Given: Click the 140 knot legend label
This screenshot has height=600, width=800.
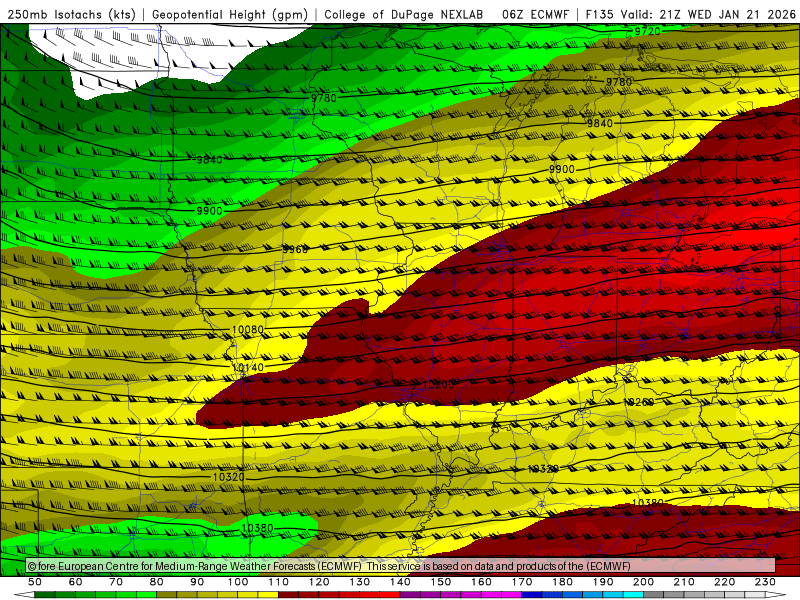Looking at the screenshot, I should point(401,582).
